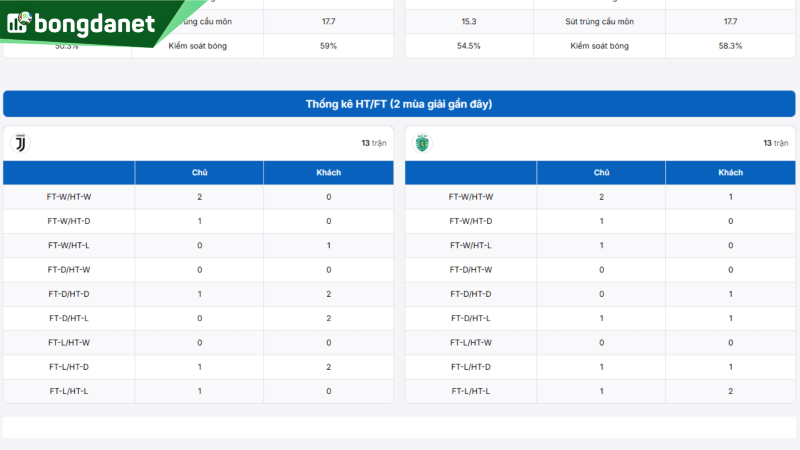Click the Kiểm soát bóng label in right panel
Screen dimensions: 800x450
point(601,46)
